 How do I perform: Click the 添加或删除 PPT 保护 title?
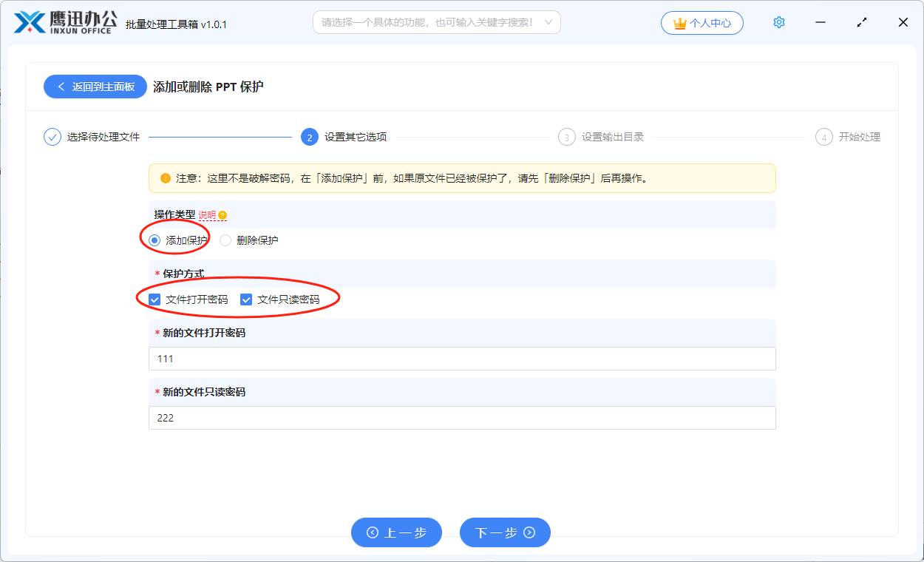click(208, 87)
